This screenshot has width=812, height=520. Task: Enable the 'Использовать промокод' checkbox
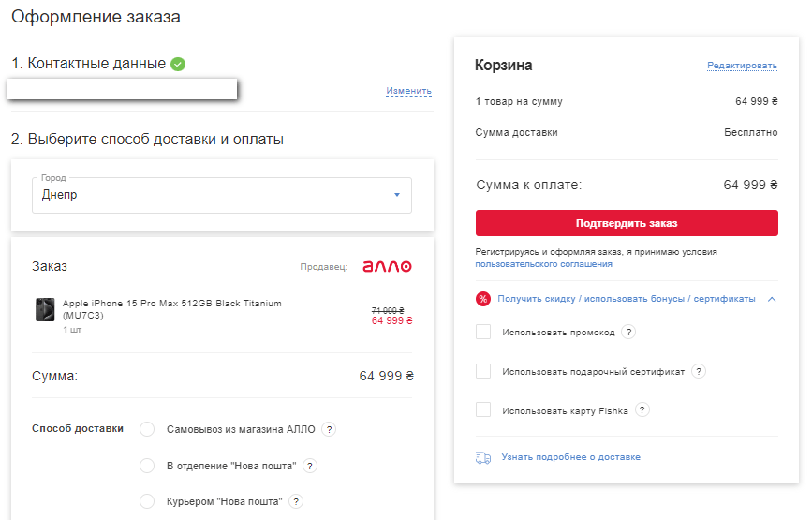click(x=483, y=332)
